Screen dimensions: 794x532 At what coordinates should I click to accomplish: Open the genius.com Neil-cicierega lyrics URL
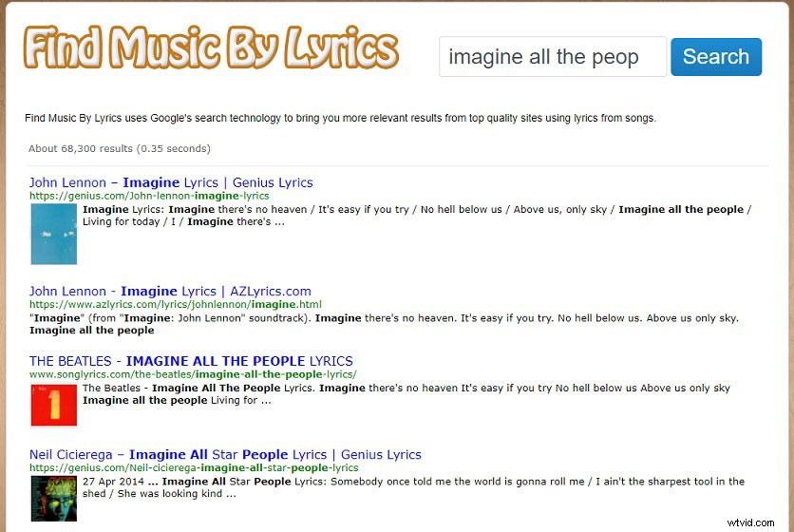(x=194, y=467)
